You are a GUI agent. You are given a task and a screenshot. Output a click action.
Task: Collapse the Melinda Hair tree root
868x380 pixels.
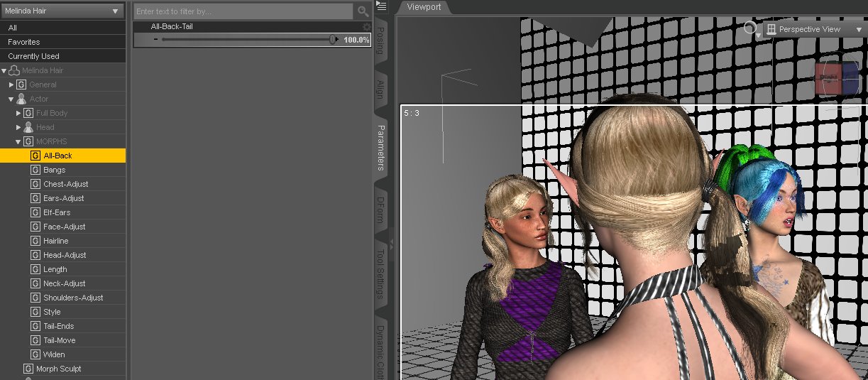[x=4, y=70]
